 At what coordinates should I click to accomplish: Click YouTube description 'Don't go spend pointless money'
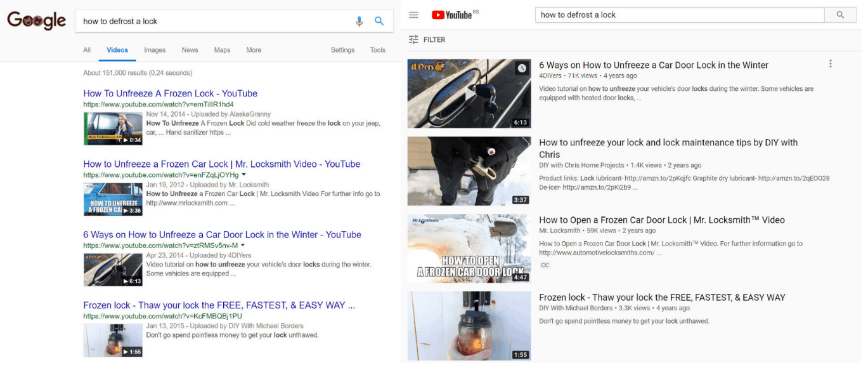pos(624,321)
